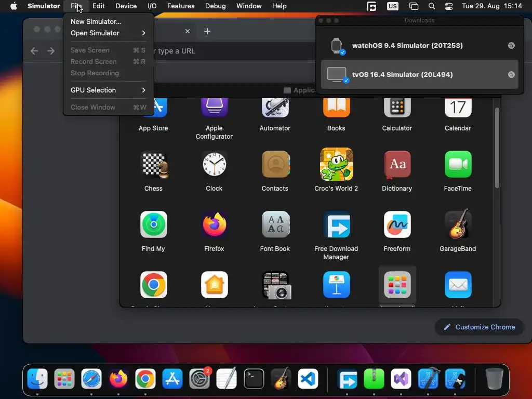
Task: Open the Calendar app
Action: [x=458, y=107]
